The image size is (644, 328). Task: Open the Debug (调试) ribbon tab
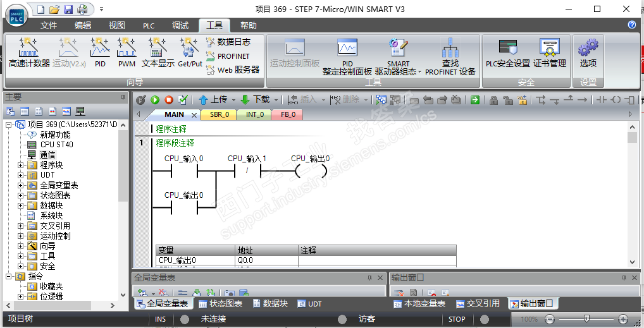tap(180, 25)
